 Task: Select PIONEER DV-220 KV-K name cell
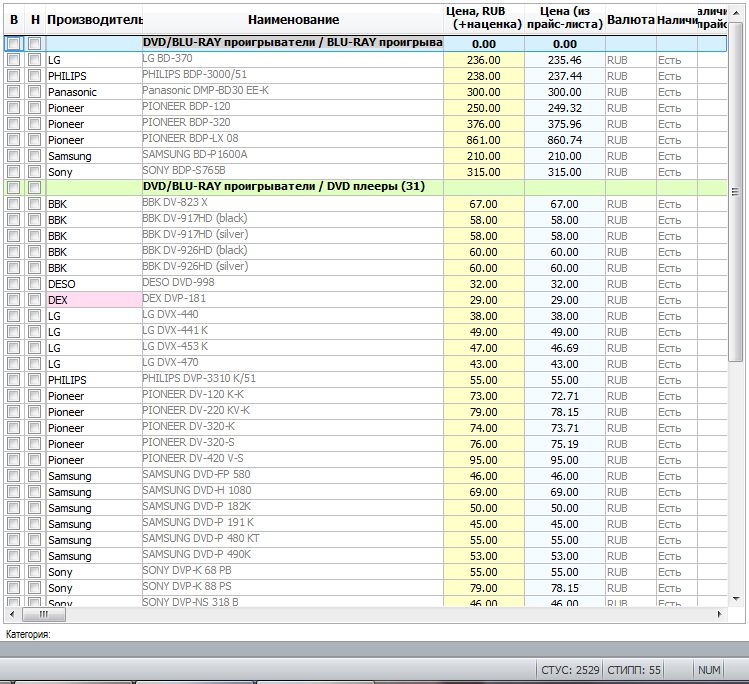click(293, 412)
